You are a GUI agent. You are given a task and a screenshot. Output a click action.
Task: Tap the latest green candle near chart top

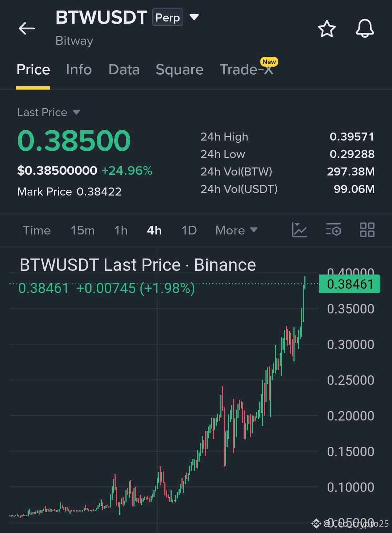[305, 283]
